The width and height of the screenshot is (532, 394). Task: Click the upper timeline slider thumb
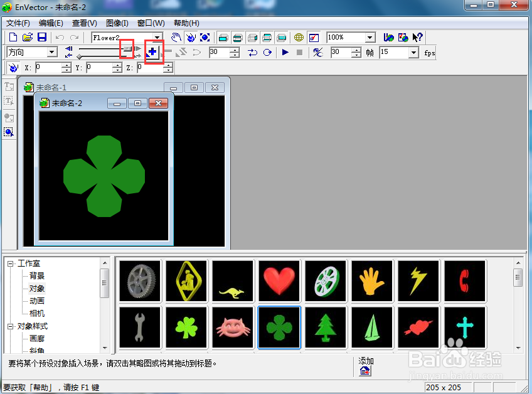pyautogui.click(x=127, y=49)
